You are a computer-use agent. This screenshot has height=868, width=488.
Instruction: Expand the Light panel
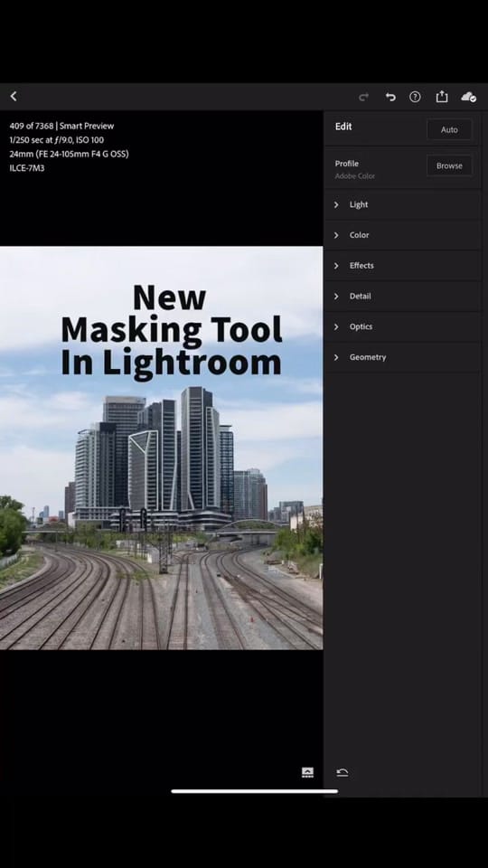pyautogui.click(x=402, y=205)
